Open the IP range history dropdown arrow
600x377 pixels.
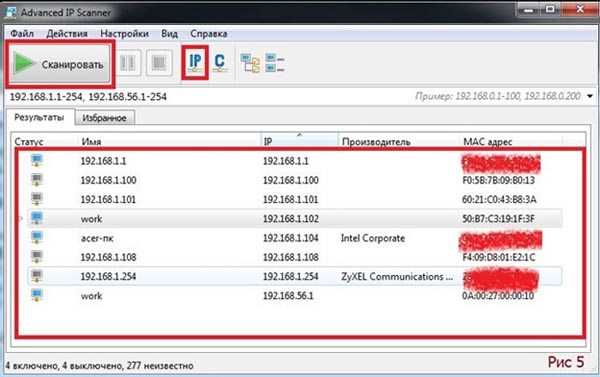pos(590,96)
